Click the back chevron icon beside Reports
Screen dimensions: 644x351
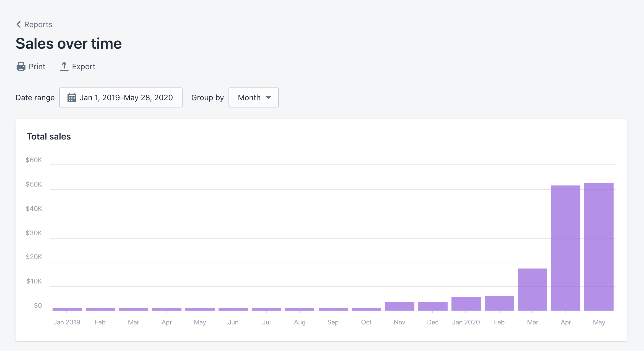pyautogui.click(x=19, y=24)
